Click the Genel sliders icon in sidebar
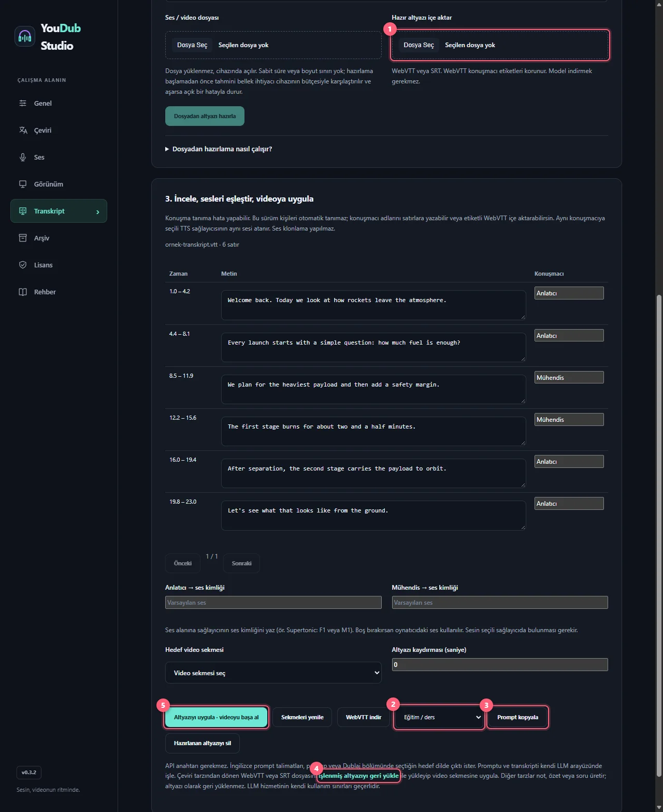The image size is (663, 812). [23, 103]
